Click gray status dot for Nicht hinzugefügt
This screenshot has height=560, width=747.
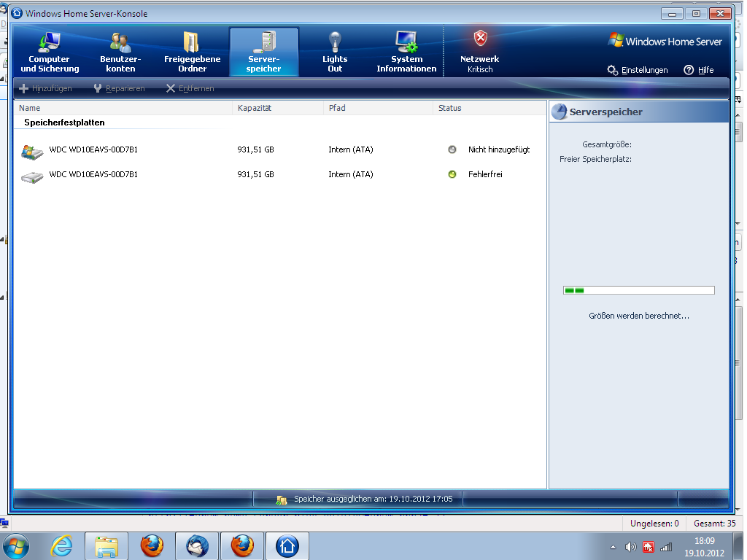click(452, 149)
